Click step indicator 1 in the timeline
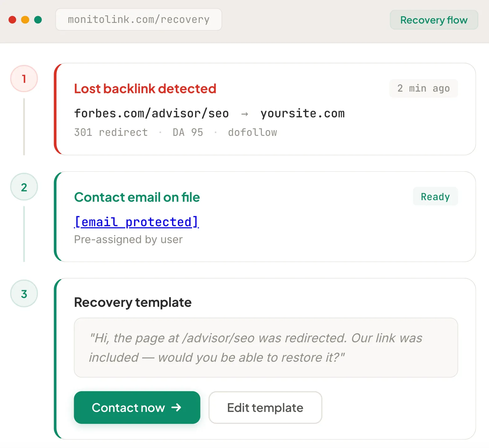Screen dimensions: 489x448 pyautogui.click(x=24, y=79)
